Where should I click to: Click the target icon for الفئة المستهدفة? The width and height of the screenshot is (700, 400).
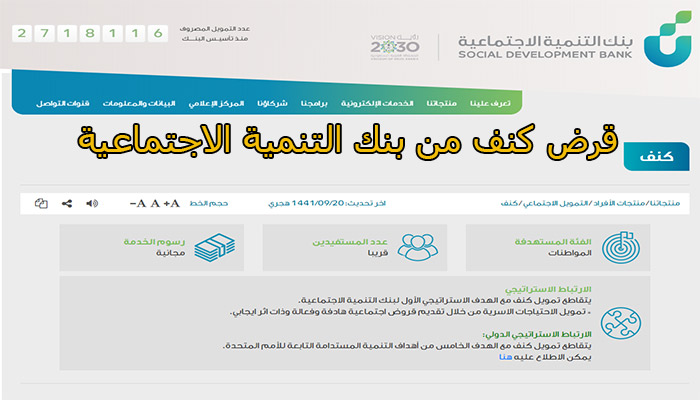tap(621, 247)
